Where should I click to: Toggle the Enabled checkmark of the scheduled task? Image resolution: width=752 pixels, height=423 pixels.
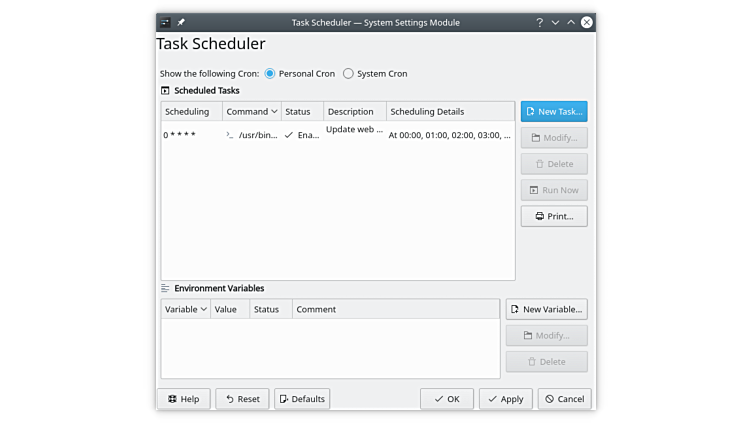pyautogui.click(x=289, y=134)
